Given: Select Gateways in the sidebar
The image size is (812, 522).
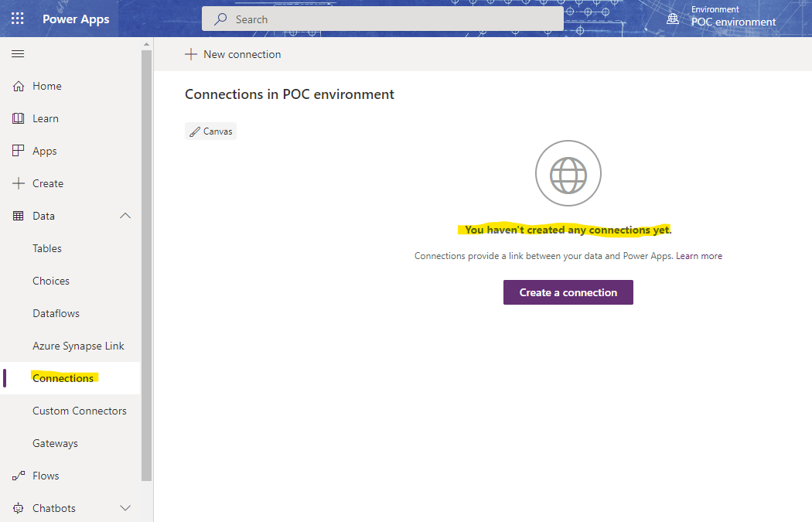Looking at the screenshot, I should 55,442.
